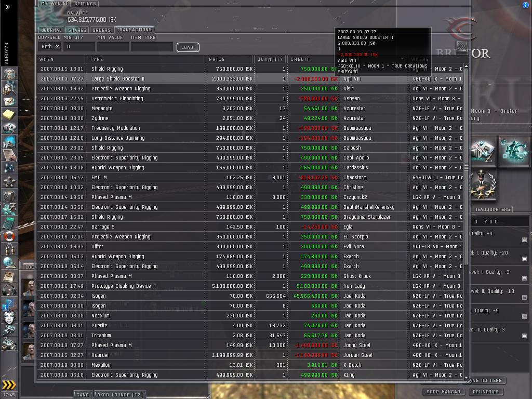532x399 pixels.
Task: Switch to the Gang chat tab
Action: coord(83,395)
